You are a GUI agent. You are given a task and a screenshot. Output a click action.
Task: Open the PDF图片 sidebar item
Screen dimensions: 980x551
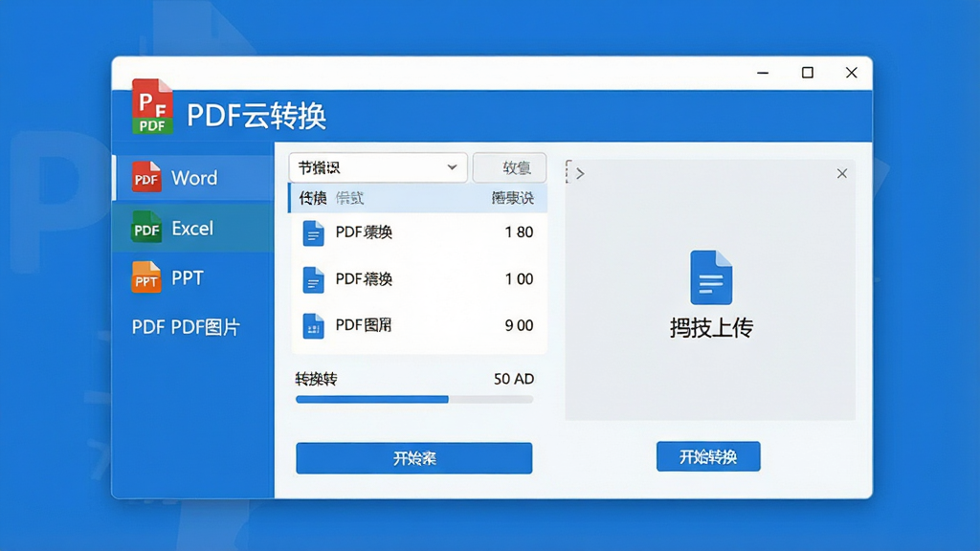click(186, 327)
